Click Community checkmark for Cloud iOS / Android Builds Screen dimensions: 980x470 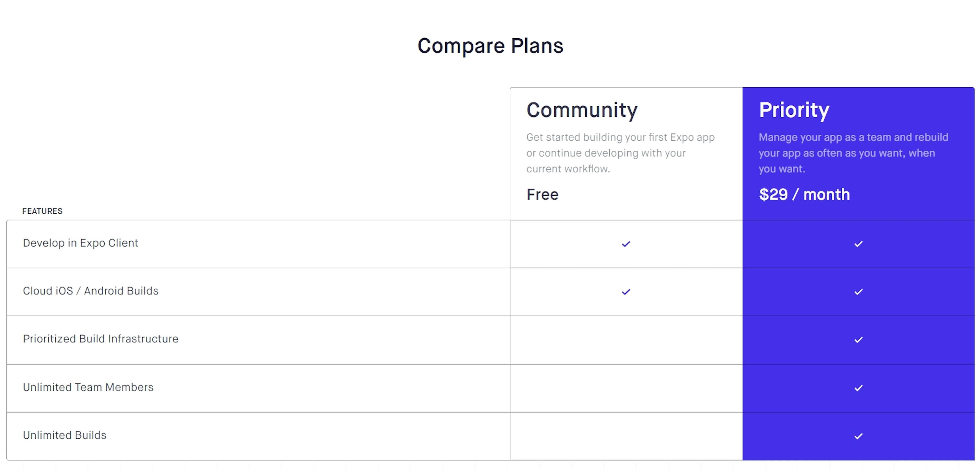pos(626,292)
